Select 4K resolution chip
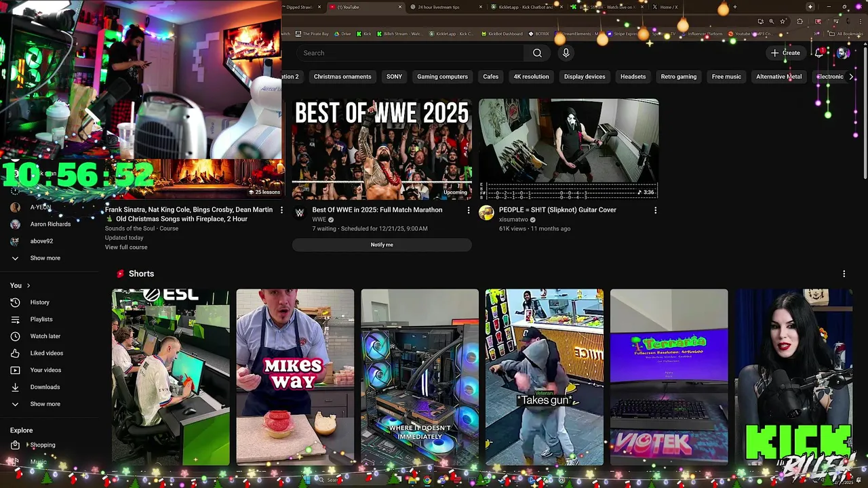The width and height of the screenshot is (868, 488). tap(531, 77)
